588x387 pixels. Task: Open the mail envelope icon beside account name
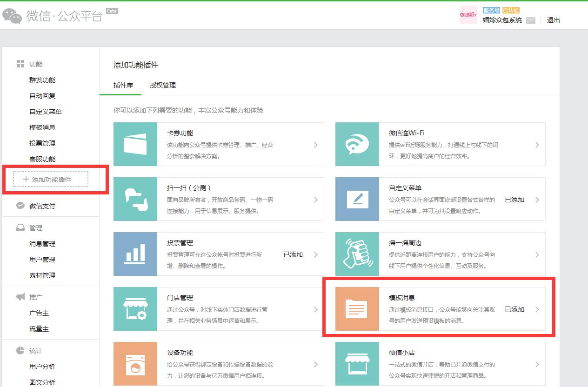coord(530,20)
